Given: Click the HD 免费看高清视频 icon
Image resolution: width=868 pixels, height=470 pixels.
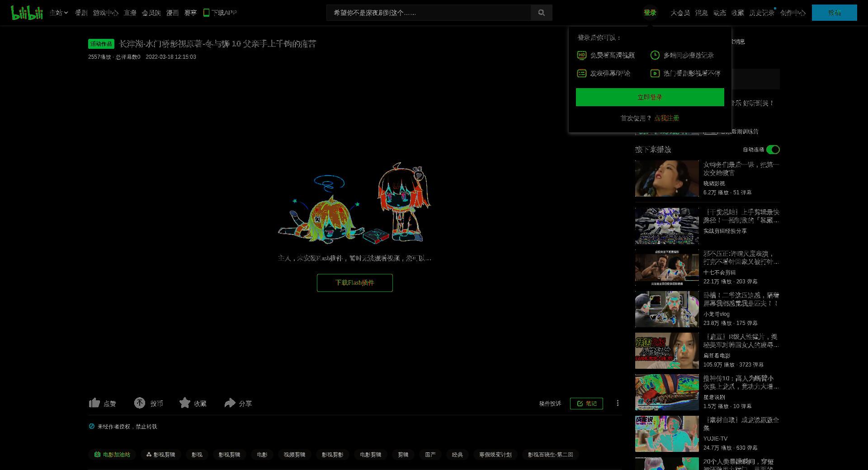Looking at the screenshot, I should pyautogui.click(x=582, y=55).
